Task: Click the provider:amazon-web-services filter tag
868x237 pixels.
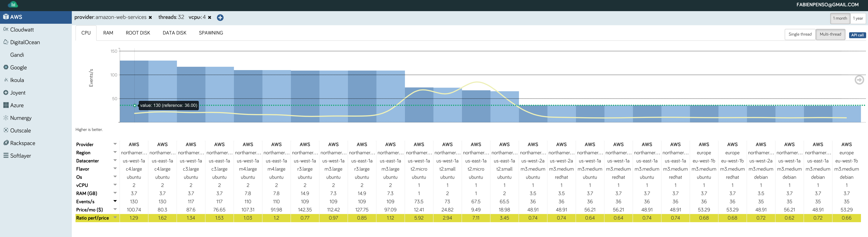Action: point(110,17)
